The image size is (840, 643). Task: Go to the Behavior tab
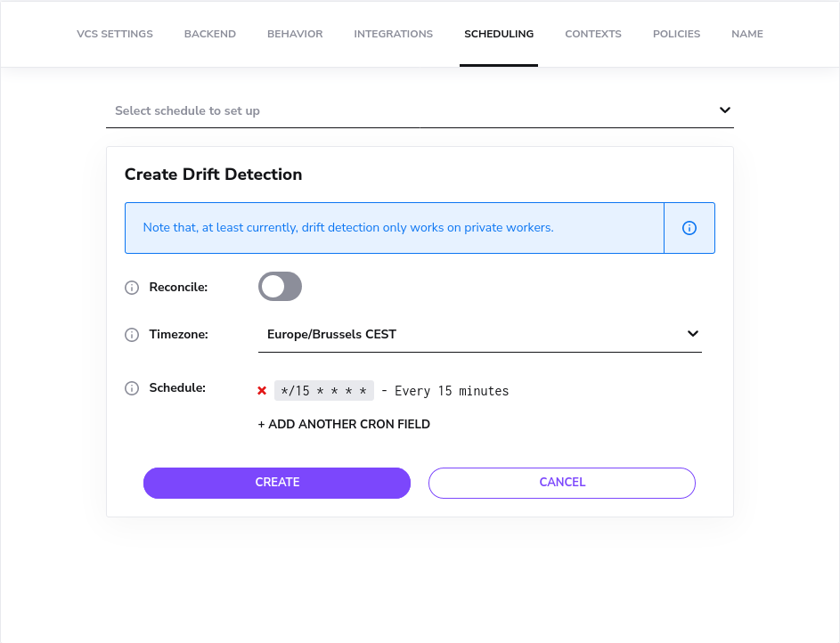coord(295,34)
